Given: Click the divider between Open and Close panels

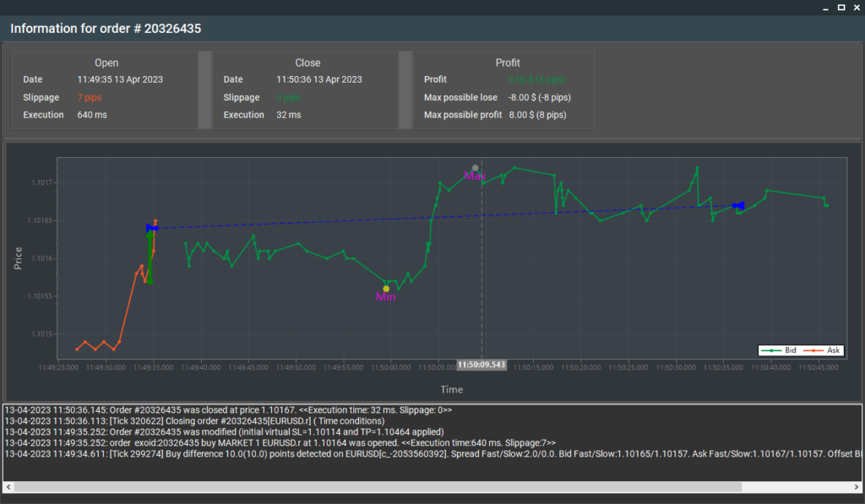Looking at the screenshot, I should (x=204, y=89).
